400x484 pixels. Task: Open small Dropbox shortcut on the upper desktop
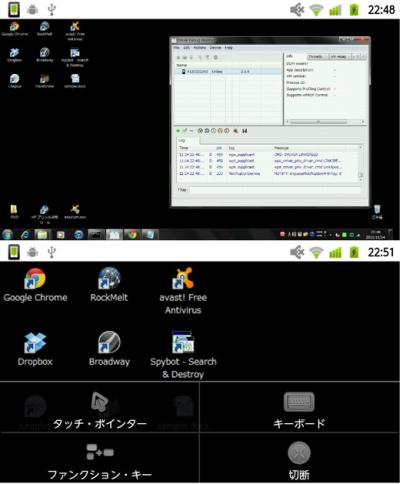(14, 55)
